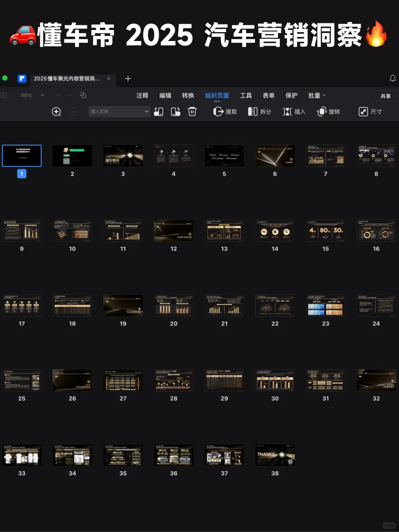
Task: Select page 6 PART 01 thumbnail
Action: [275, 156]
